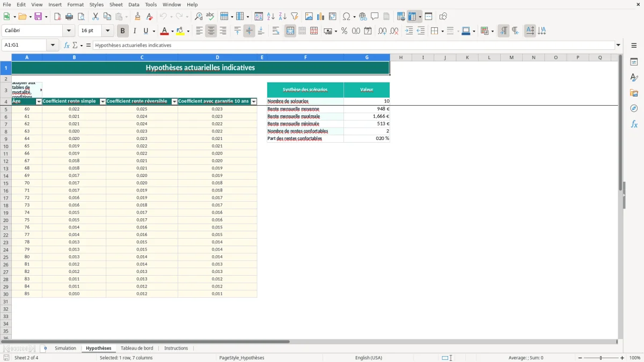Activate Clone Formatting paintbrush
The image size is (644, 362).
[138, 17]
